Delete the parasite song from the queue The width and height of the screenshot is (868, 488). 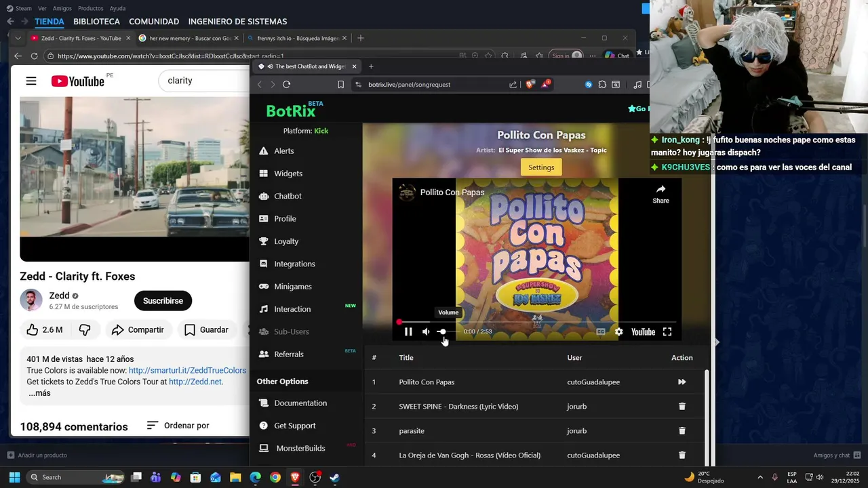pyautogui.click(x=682, y=431)
